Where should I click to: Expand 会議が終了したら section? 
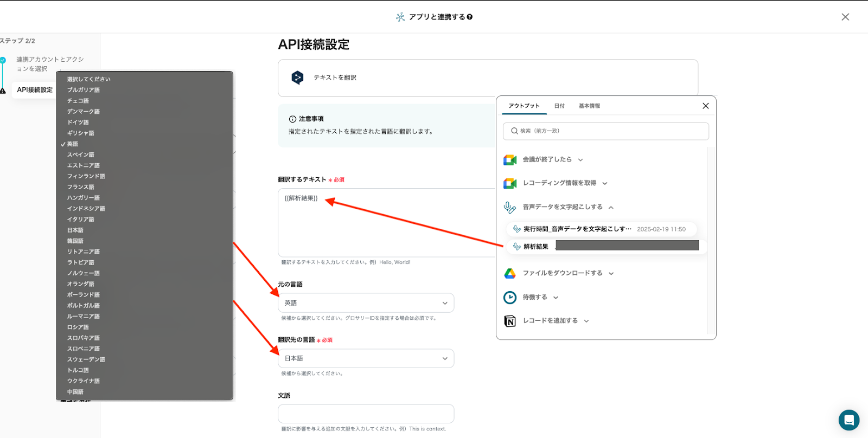click(x=580, y=160)
